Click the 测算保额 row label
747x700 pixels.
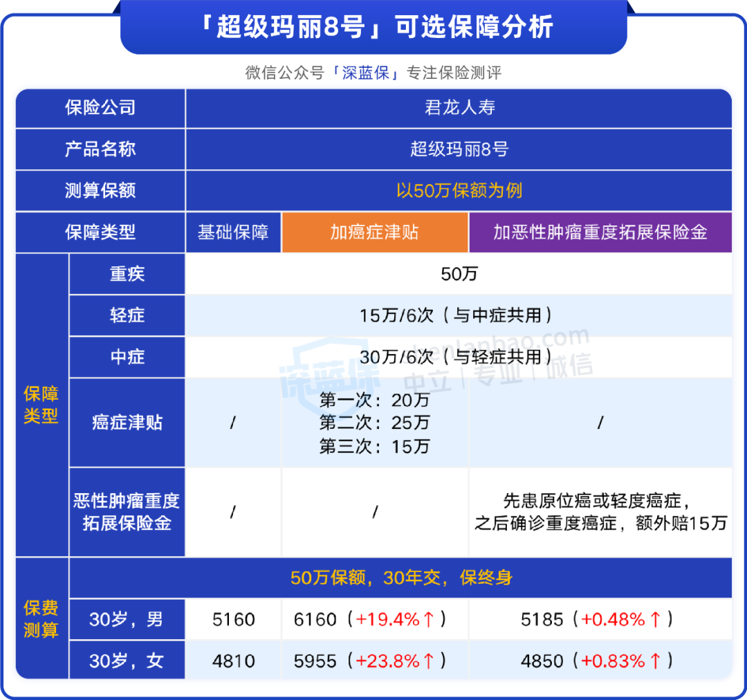100,191
